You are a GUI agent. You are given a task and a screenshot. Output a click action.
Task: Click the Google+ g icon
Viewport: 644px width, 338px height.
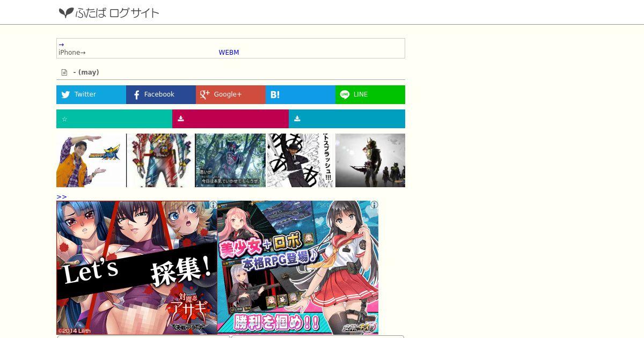click(x=204, y=94)
